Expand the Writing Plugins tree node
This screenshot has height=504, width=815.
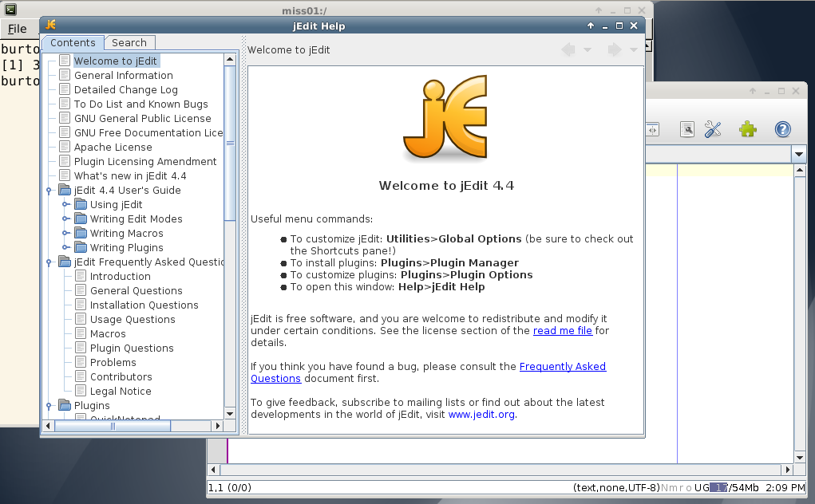point(65,247)
